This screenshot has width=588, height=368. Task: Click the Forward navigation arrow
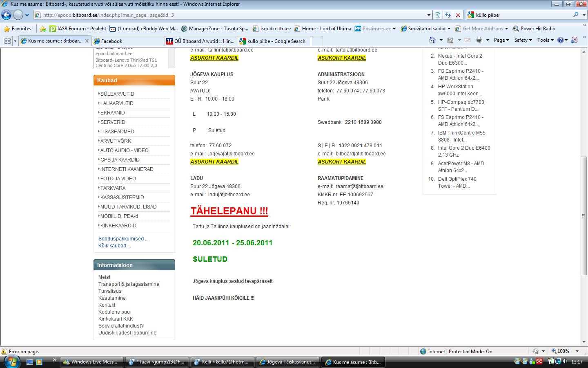pyautogui.click(x=18, y=15)
